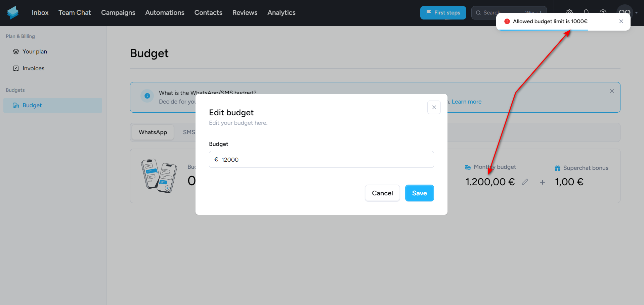644x305 pixels.
Task: Cancel the budget edit
Action: click(x=382, y=193)
